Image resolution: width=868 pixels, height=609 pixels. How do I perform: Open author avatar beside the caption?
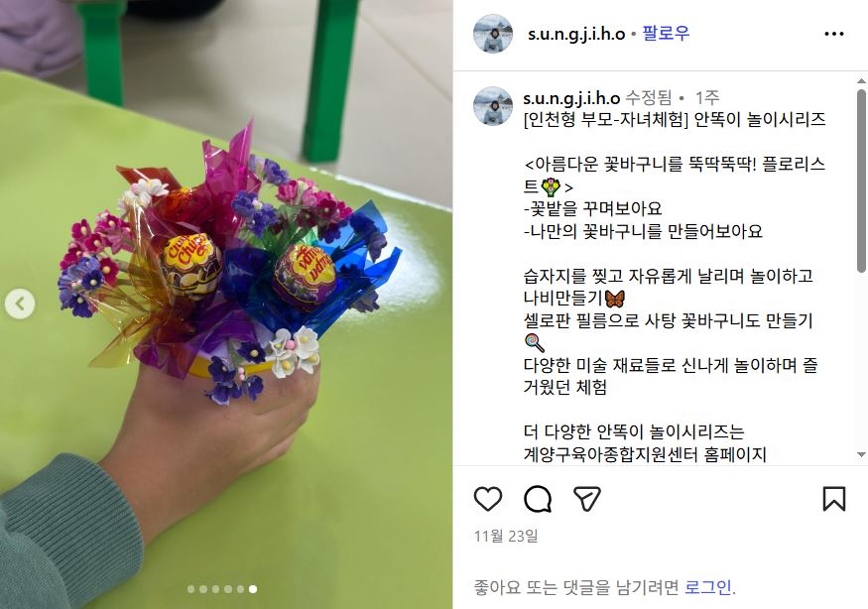[493, 106]
